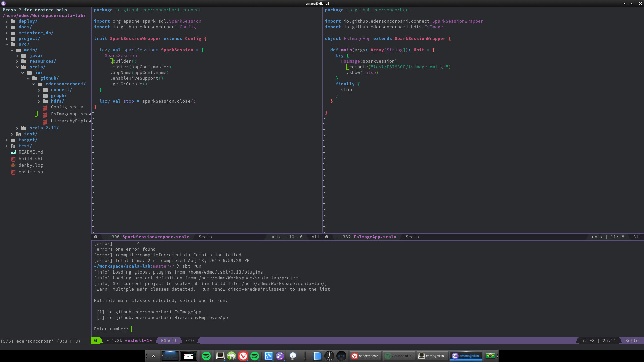Expand the target/ folder arrow
The image size is (644, 362).
[x=6, y=140]
